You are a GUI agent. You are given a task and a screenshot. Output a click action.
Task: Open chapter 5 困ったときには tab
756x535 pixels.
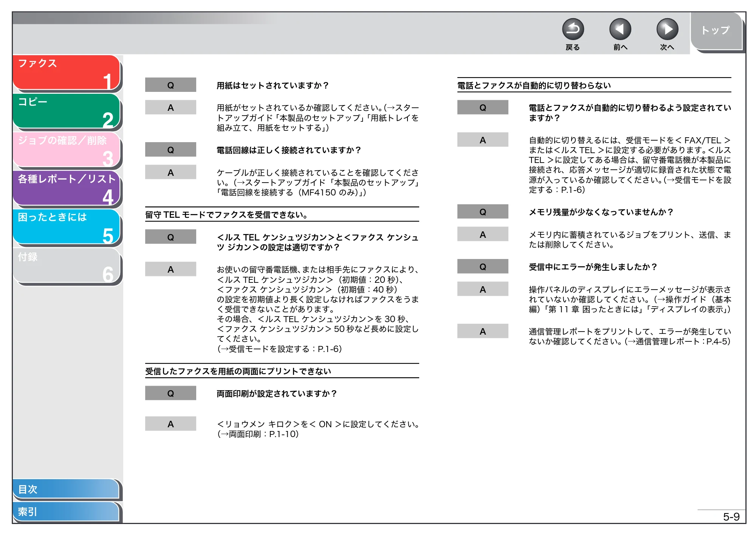point(66,227)
